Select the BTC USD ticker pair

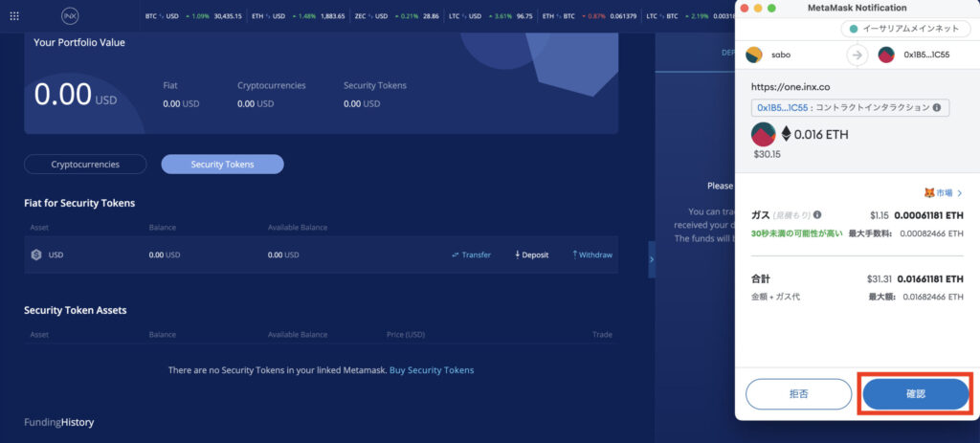click(x=161, y=16)
